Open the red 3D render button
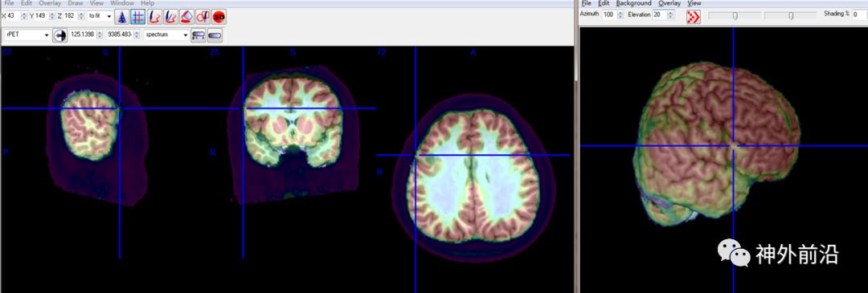Viewport: 868px width, 293px height. (219, 17)
